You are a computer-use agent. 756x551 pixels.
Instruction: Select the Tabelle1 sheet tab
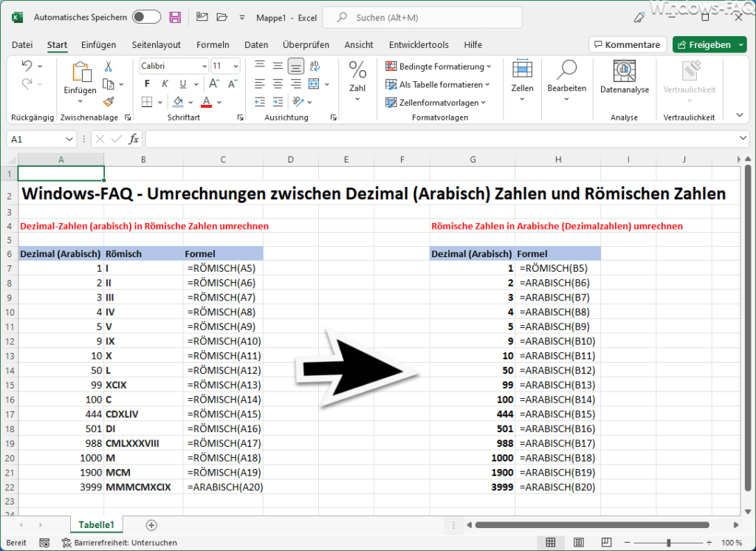pyautogui.click(x=96, y=524)
